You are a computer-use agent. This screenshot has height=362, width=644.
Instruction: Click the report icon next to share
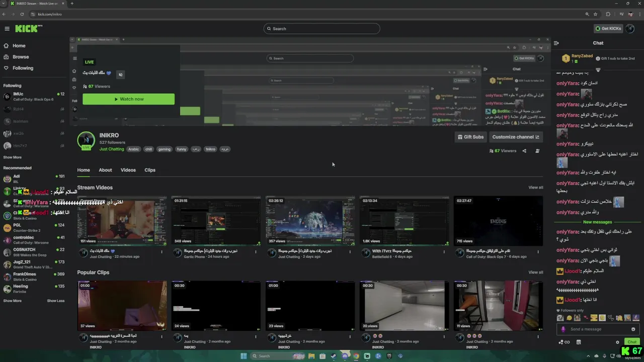click(537, 151)
